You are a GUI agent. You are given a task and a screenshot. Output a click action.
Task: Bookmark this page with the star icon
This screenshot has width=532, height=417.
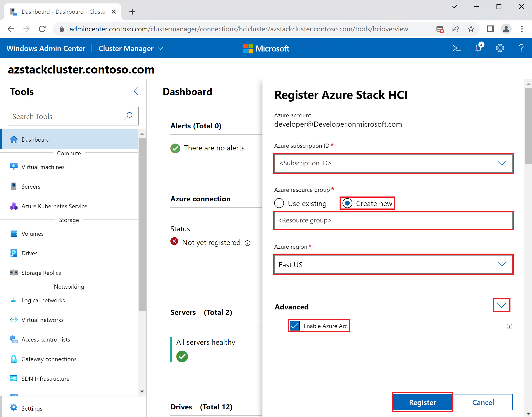tap(471, 29)
